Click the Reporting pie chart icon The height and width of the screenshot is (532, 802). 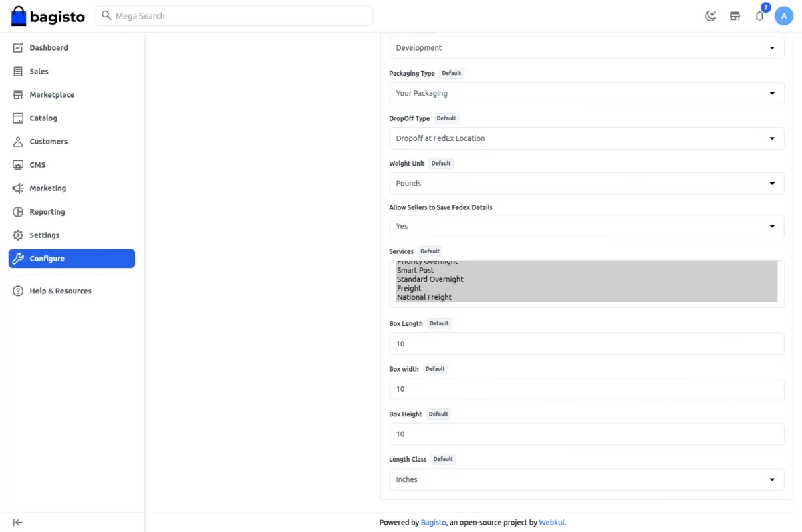point(18,211)
